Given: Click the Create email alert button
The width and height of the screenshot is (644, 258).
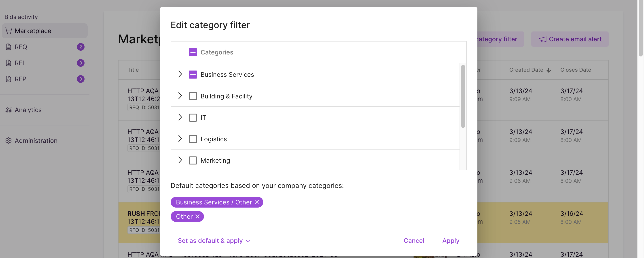Looking at the screenshot, I should coord(570,39).
